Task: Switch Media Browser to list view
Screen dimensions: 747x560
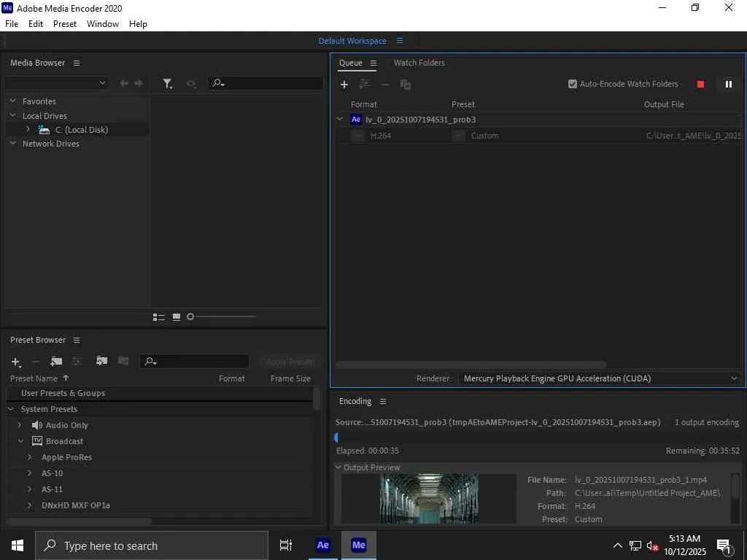Action: (x=158, y=317)
